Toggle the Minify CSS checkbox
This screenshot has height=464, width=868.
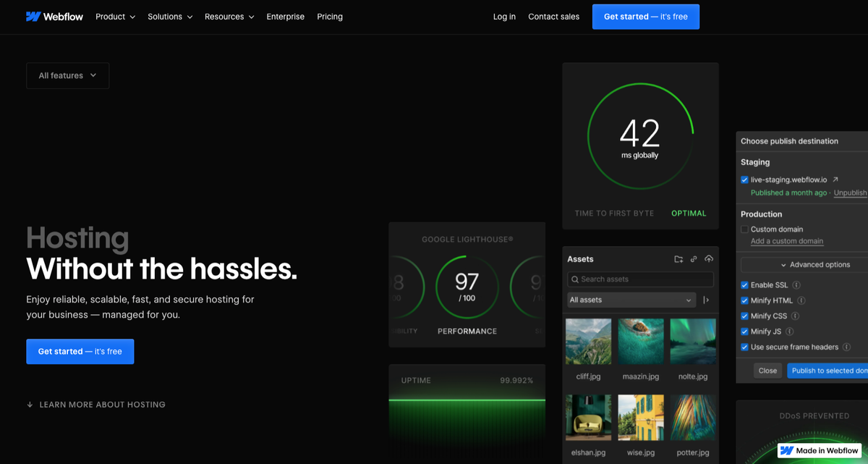point(744,316)
